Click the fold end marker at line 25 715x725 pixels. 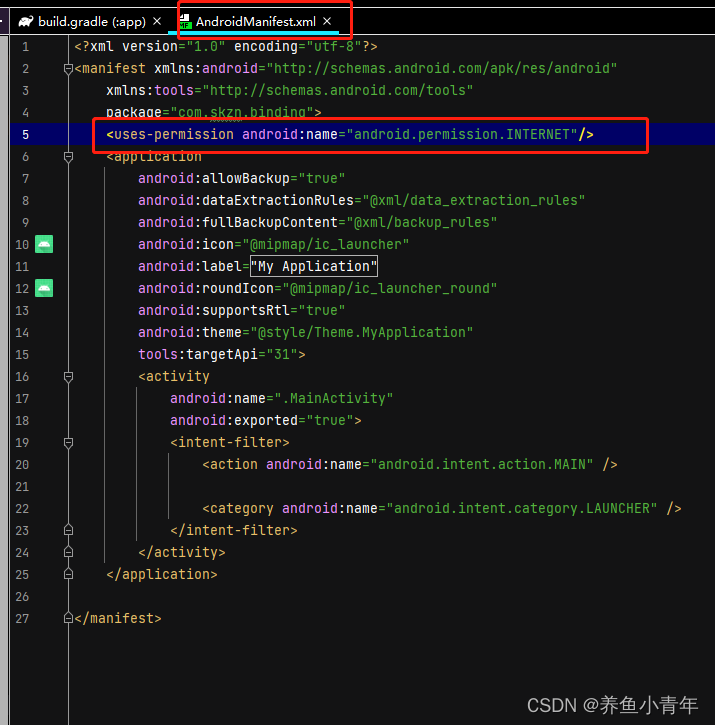click(x=68, y=574)
